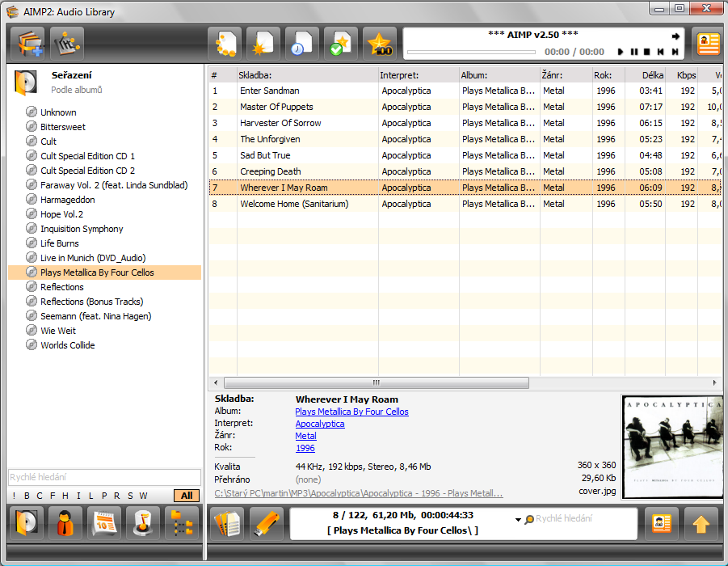Open the C:\Starý PC file path link
The height and width of the screenshot is (566, 728).
(x=359, y=493)
